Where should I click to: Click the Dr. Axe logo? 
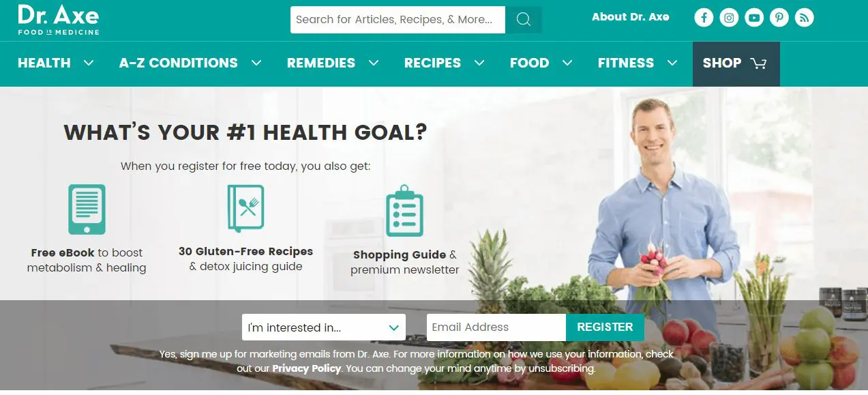point(59,20)
